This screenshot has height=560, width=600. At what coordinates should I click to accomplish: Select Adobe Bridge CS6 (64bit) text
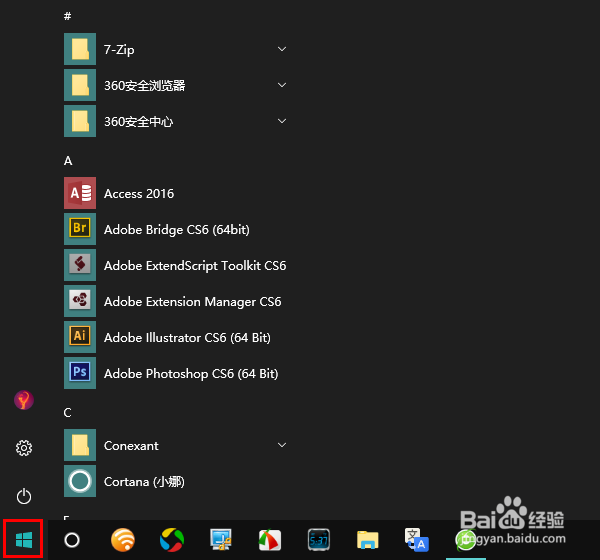click(177, 230)
